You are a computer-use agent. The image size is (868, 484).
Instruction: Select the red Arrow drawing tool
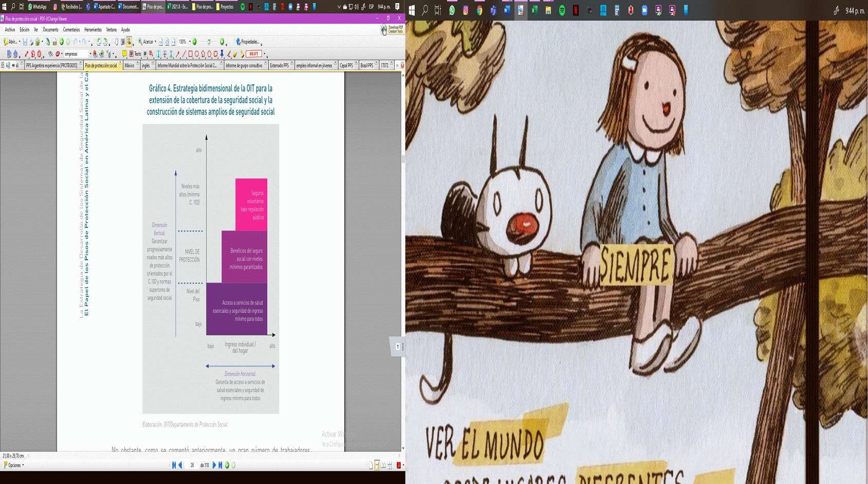(178, 53)
